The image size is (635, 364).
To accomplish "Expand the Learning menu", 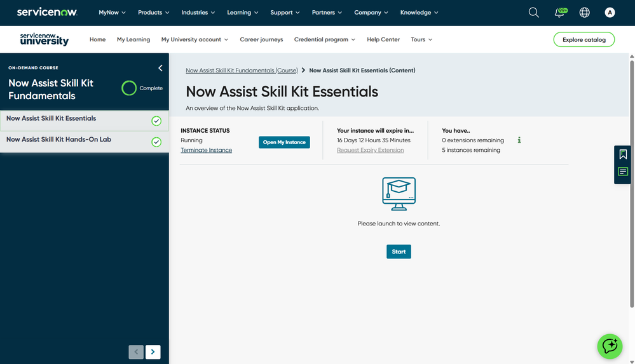I will coord(243,13).
